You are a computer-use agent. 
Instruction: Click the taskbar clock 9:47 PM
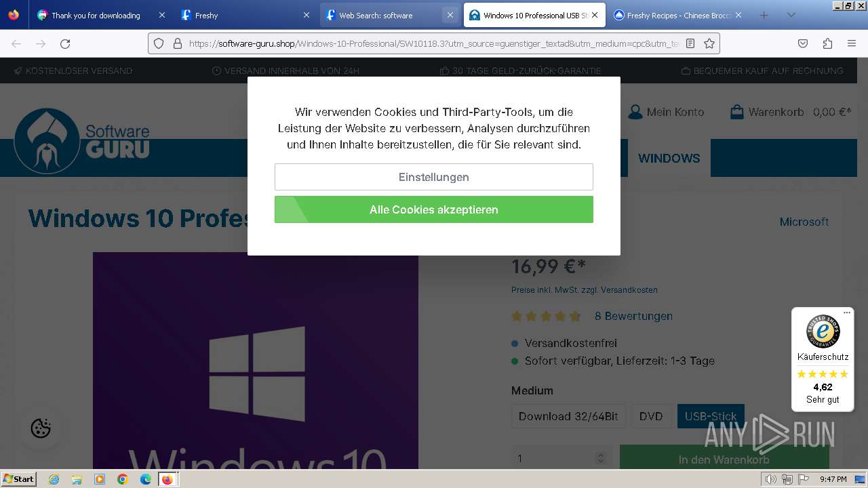click(833, 479)
